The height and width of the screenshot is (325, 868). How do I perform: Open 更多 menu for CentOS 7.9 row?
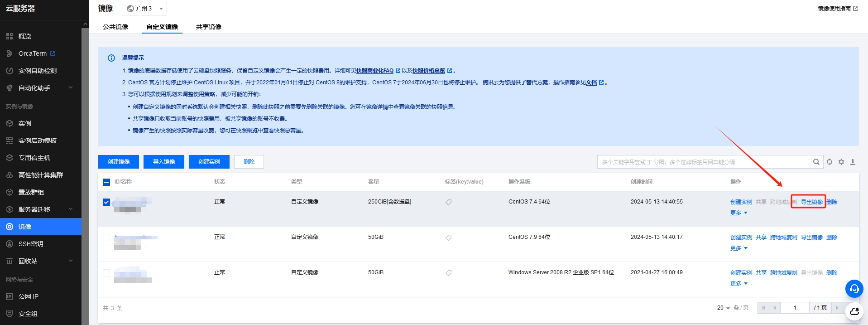(739, 248)
